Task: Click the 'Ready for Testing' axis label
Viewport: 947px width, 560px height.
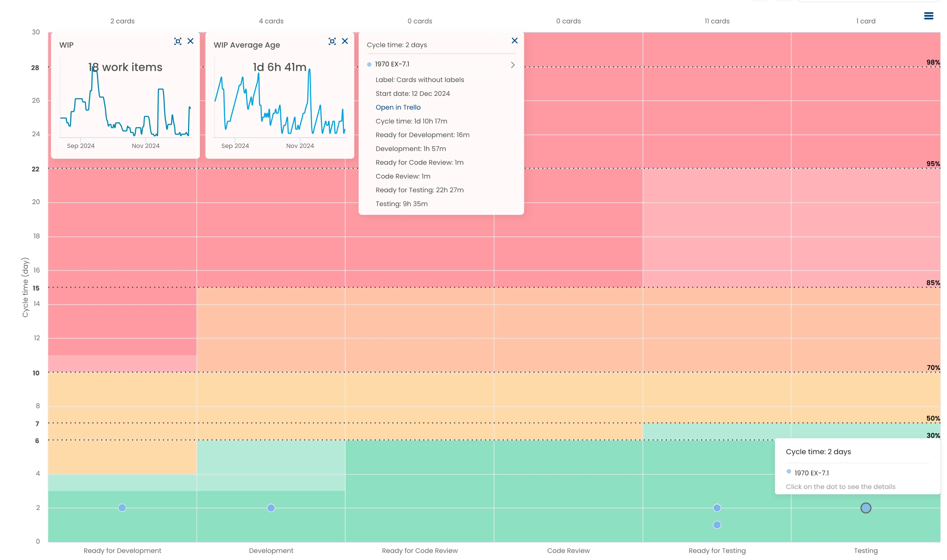Action: tap(717, 551)
